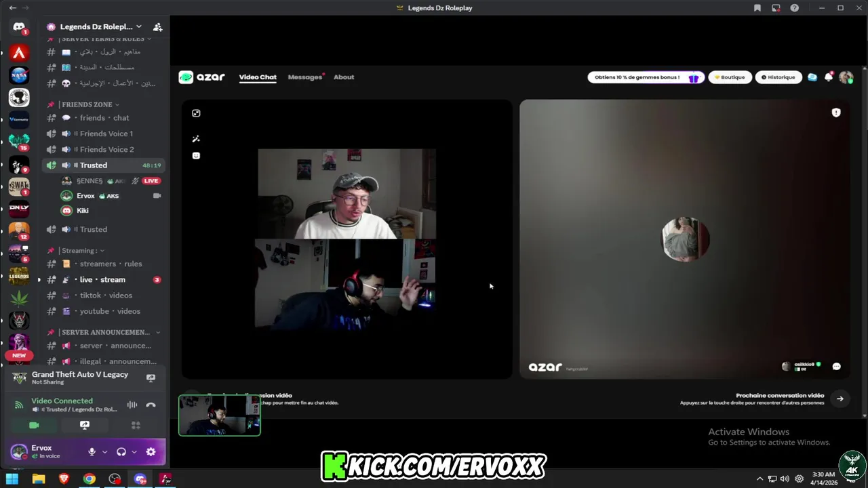Click the invite members icon beside server name

157,27
